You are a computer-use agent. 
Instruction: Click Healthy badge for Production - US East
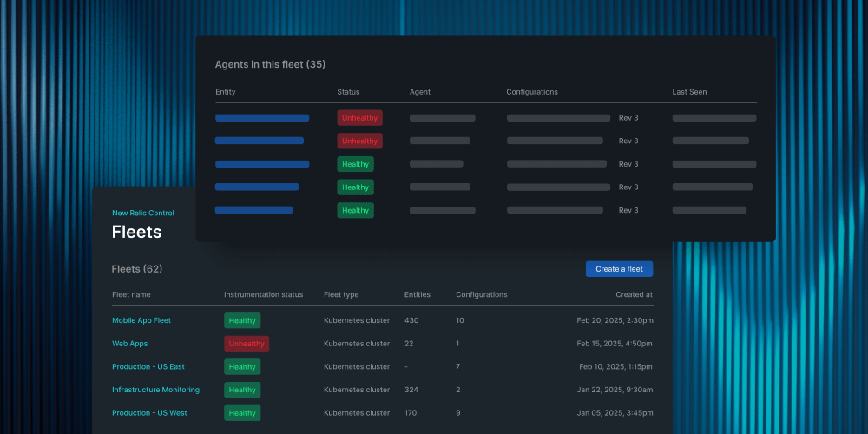(x=242, y=367)
